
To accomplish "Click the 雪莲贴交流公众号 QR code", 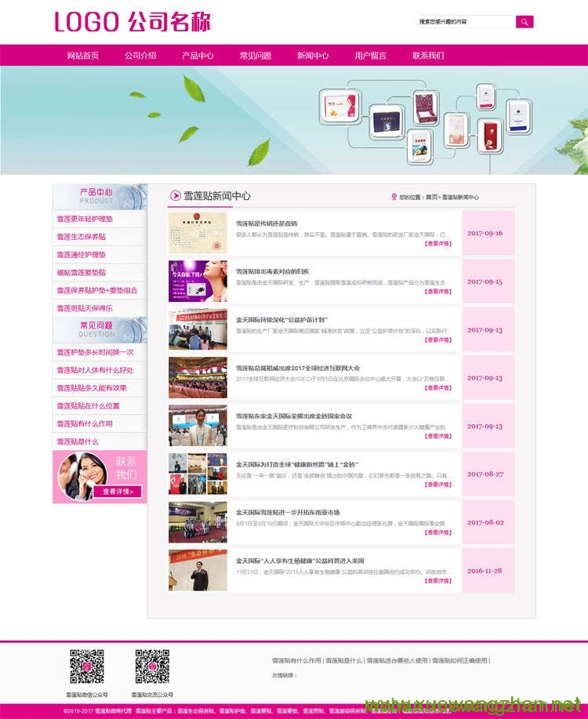I will 152,666.
